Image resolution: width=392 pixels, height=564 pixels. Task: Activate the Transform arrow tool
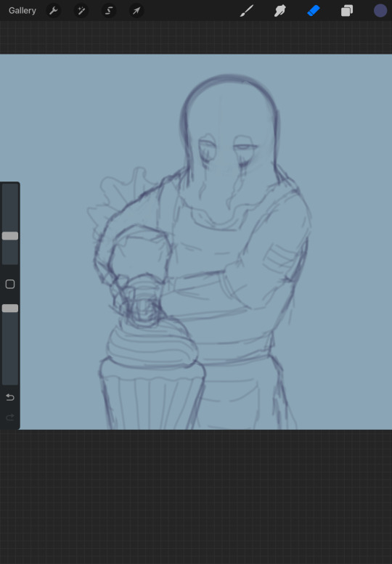click(x=136, y=11)
